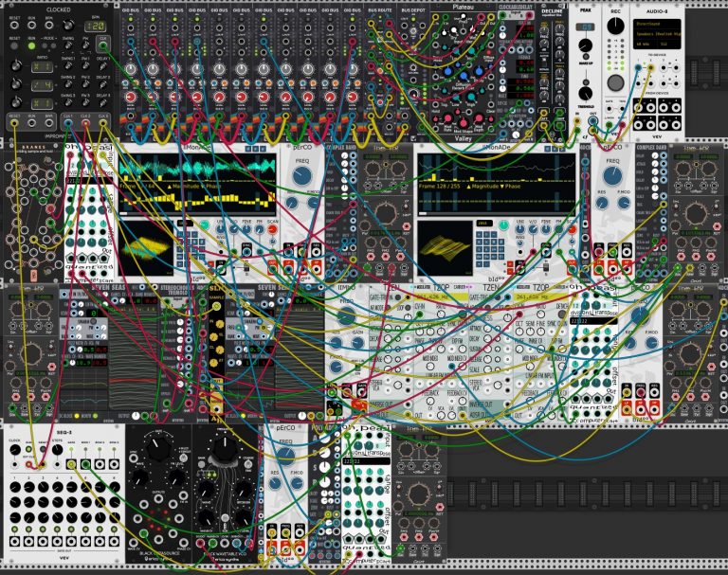Click the CLK master output jack on Clocked

click(102, 46)
